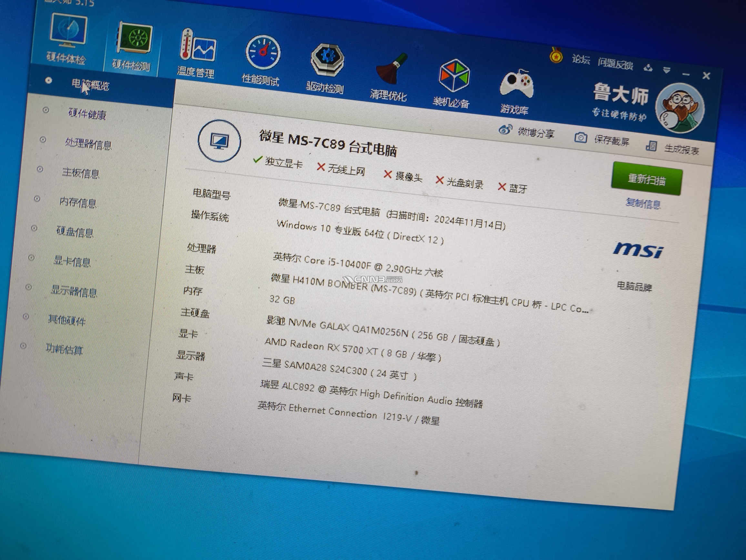This screenshot has height=560, width=746.
Task: Click the 电脑型号 row label
Action: click(212, 194)
